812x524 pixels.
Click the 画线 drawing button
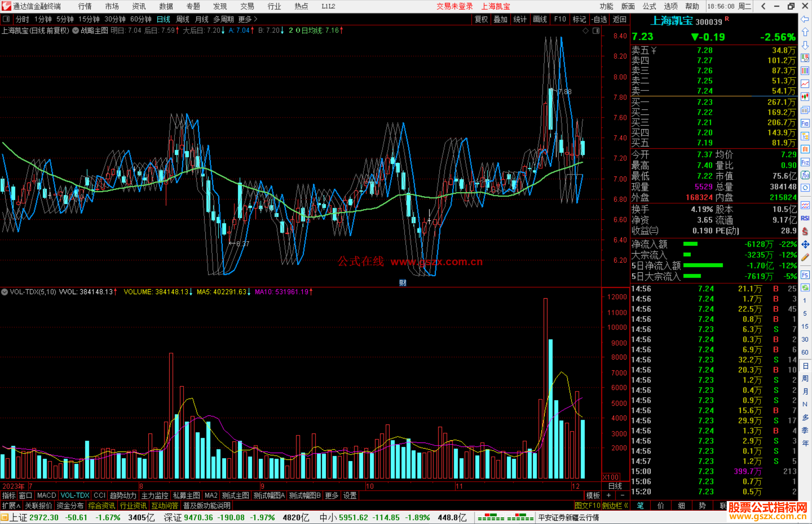(540, 19)
